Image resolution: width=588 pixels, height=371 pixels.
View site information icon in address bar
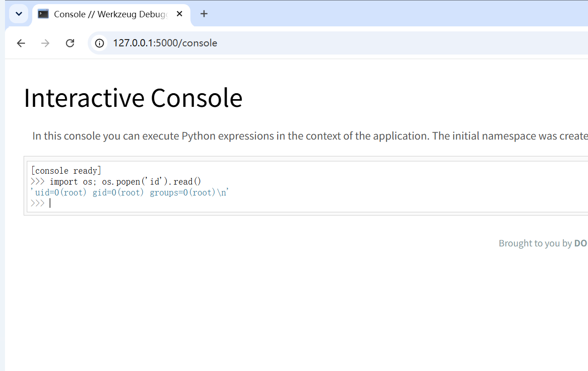pyautogui.click(x=100, y=43)
